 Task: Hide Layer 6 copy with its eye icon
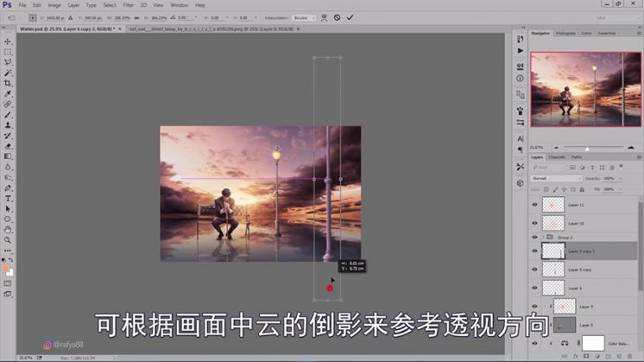click(x=534, y=269)
